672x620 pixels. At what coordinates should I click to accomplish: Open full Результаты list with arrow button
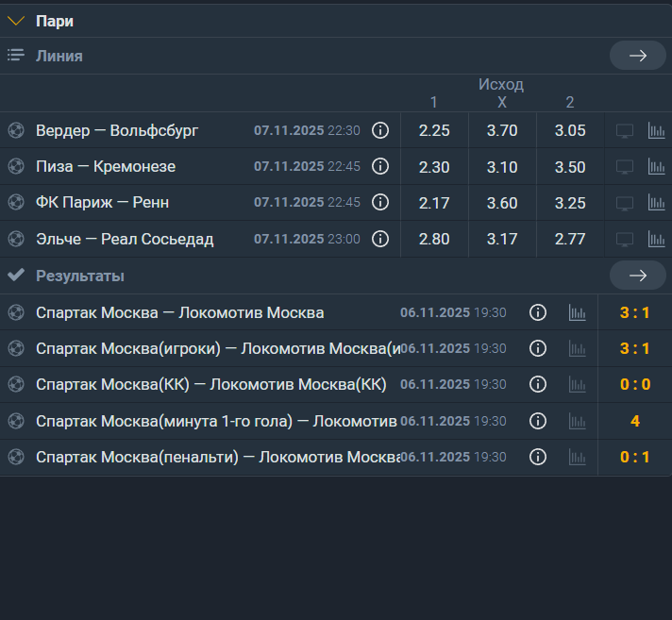click(x=638, y=275)
